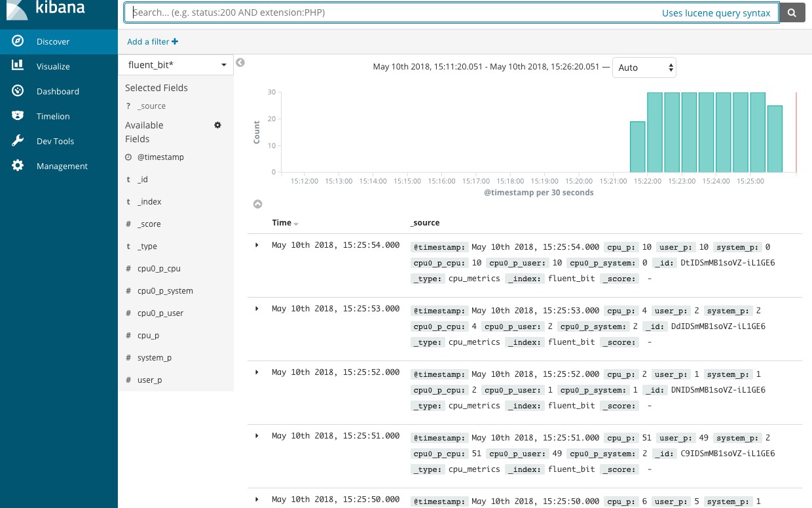The image size is (812, 508).
Task: Expand the 15:25:52.000 document row
Action: coord(257,372)
